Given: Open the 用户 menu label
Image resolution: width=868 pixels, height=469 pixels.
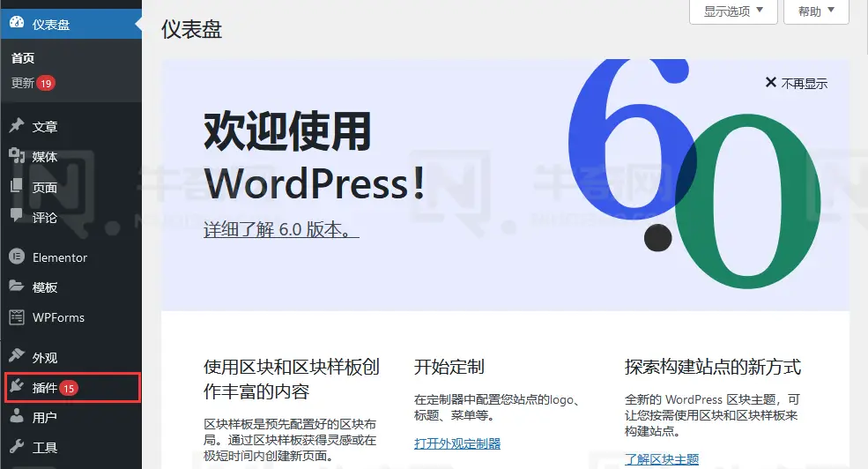Looking at the screenshot, I should (44, 418).
